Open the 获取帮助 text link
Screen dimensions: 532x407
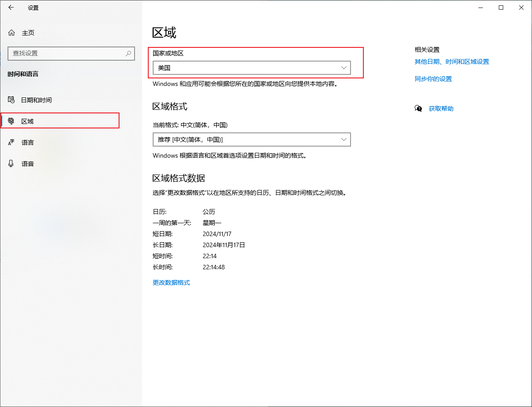tap(441, 109)
